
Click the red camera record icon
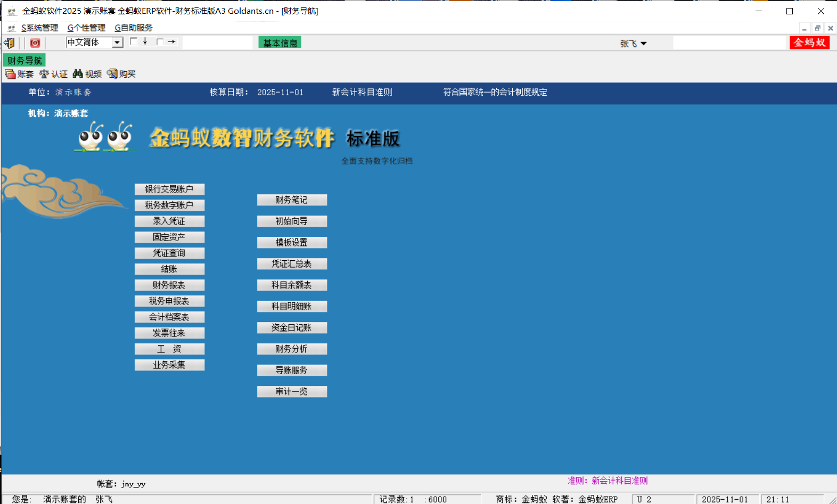coord(35,43)
